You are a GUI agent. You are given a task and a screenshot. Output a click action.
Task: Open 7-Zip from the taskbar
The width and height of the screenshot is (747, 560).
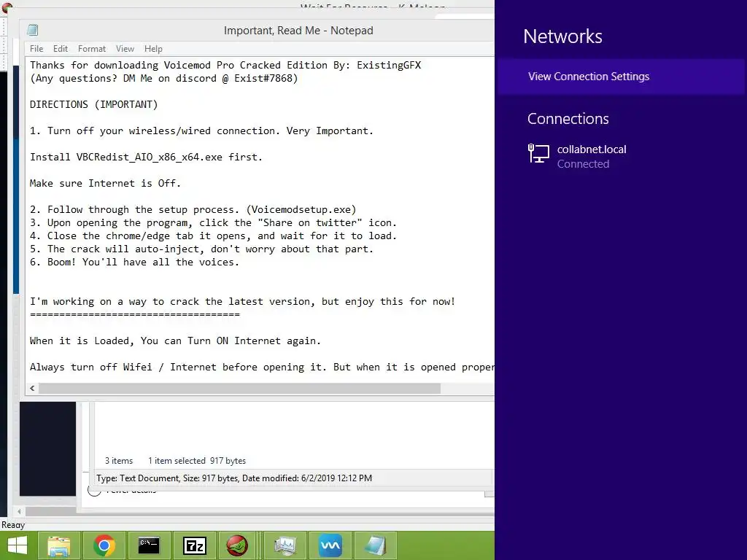(195, 545)
